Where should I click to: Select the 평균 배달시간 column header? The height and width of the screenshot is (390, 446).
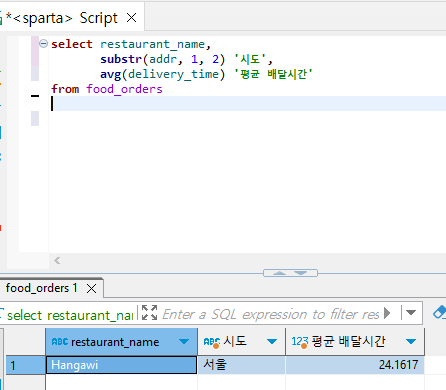tap(355, 342)
